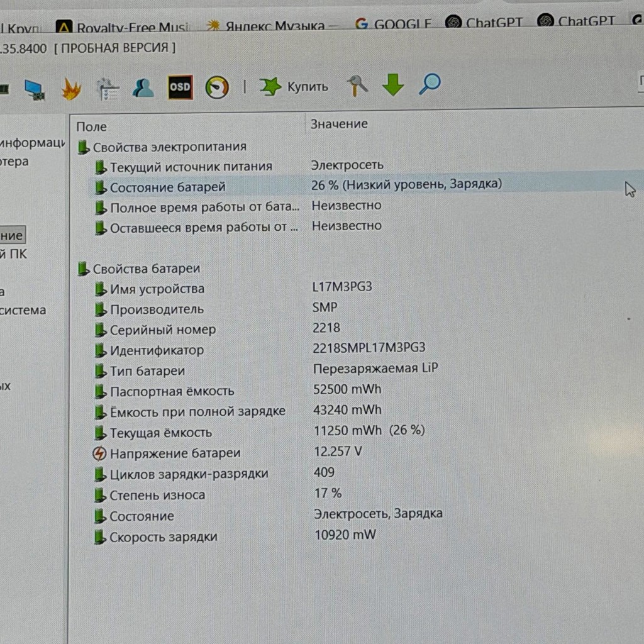Select the Производитель row

(216, 308)
